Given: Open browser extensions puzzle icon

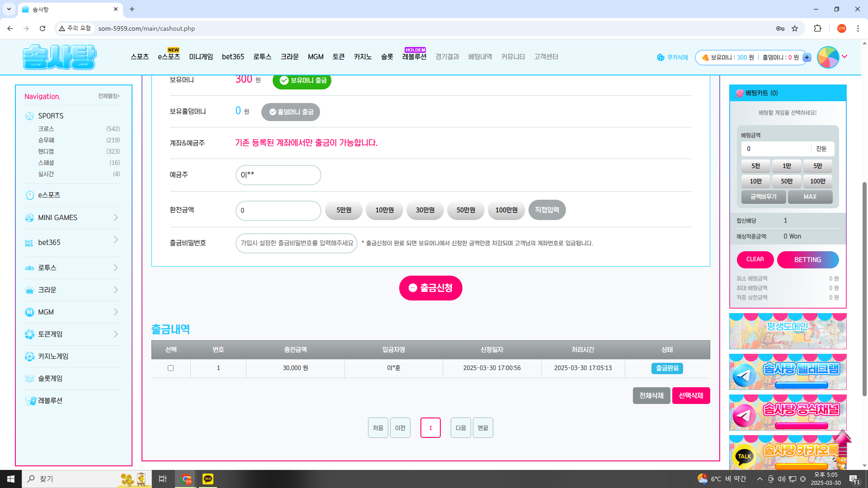Looking at the screenshot, I should point(817,28).
